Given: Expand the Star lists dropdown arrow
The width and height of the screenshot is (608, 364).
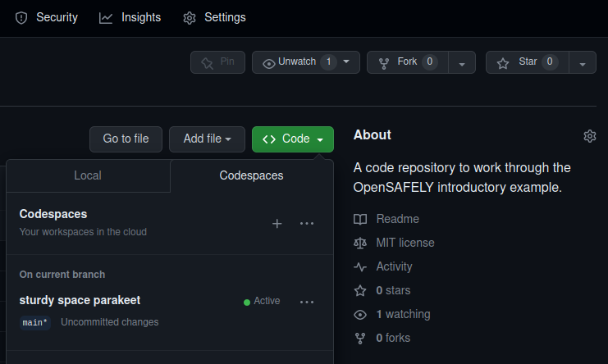Looking at the screenshot, I should (x=582, y=63).
